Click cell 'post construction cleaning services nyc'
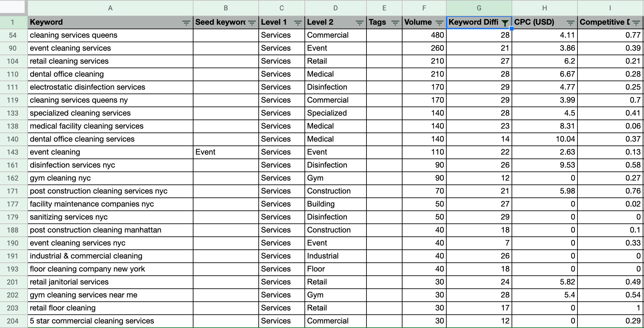The image size is (644, 328). coord(110,191)
